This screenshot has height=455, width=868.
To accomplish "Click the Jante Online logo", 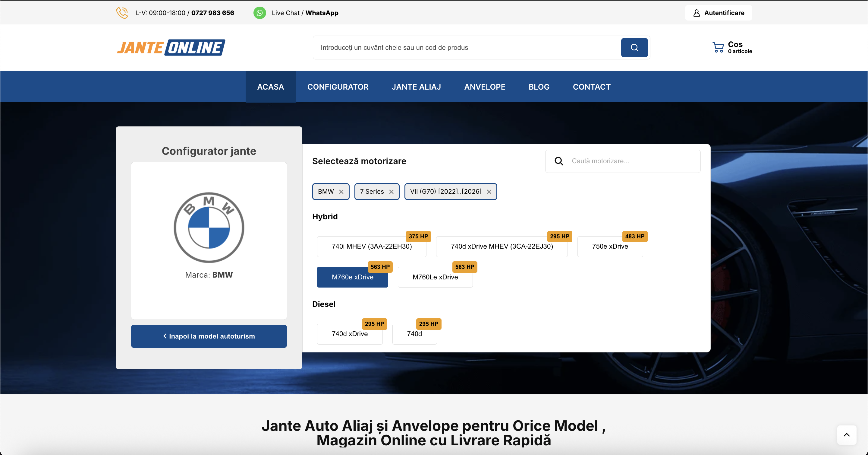I will 171,47.
